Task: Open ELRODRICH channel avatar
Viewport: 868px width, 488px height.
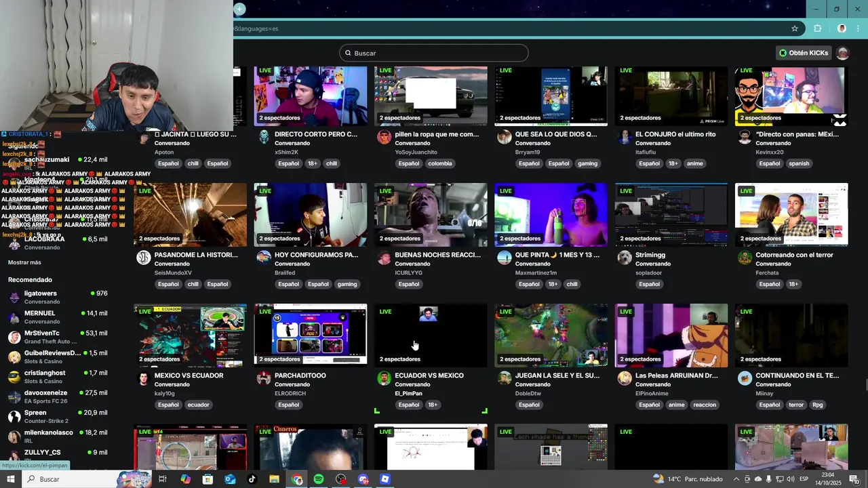Action: click(264, 378)
